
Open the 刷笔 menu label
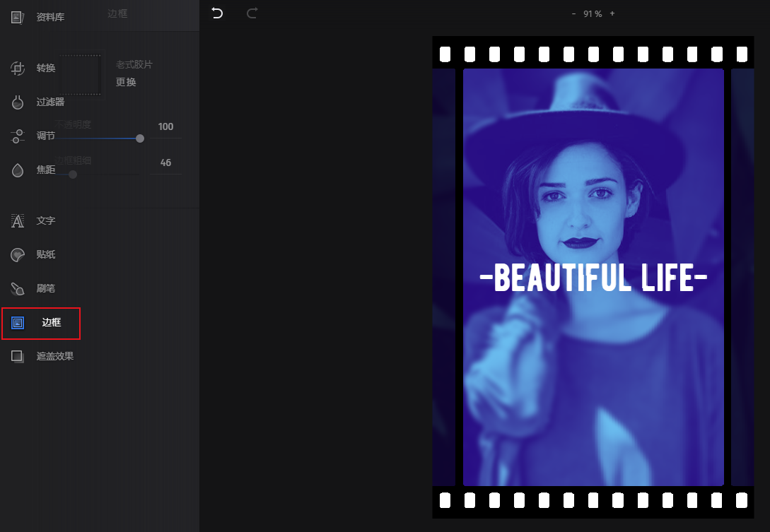(46, 288)
